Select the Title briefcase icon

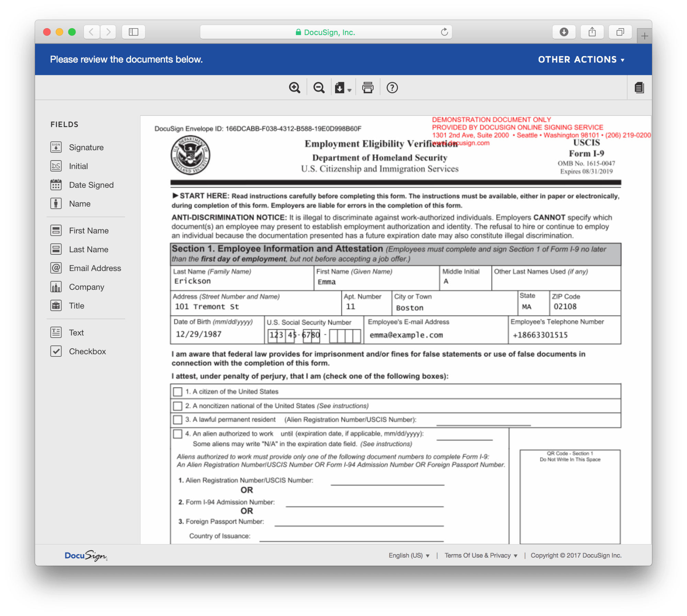pos(56,306)
